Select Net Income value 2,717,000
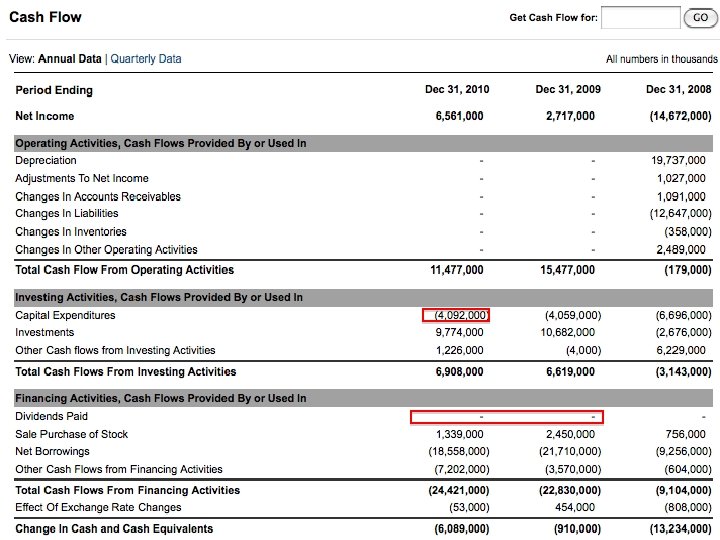 tap(570, 116)
